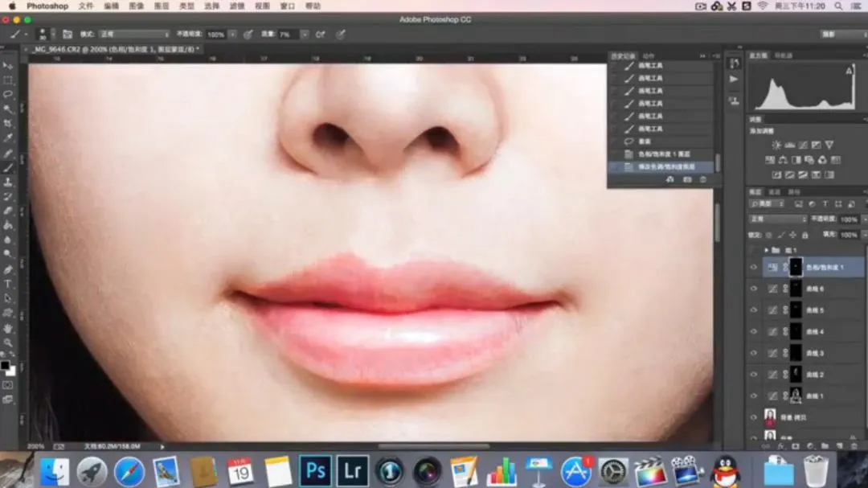Select the 色相/饱和度 1 图层 history state
Viewport: 868px width, 488px height.
[x=664, y=154]
